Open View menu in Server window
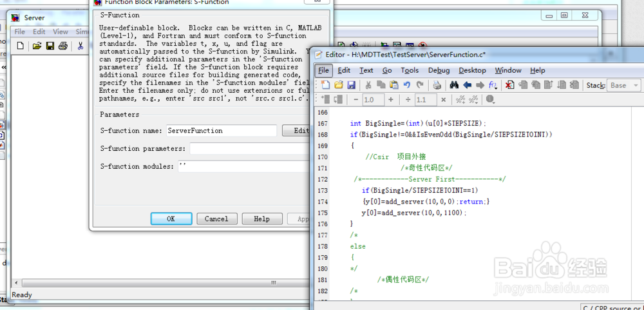 61,32
